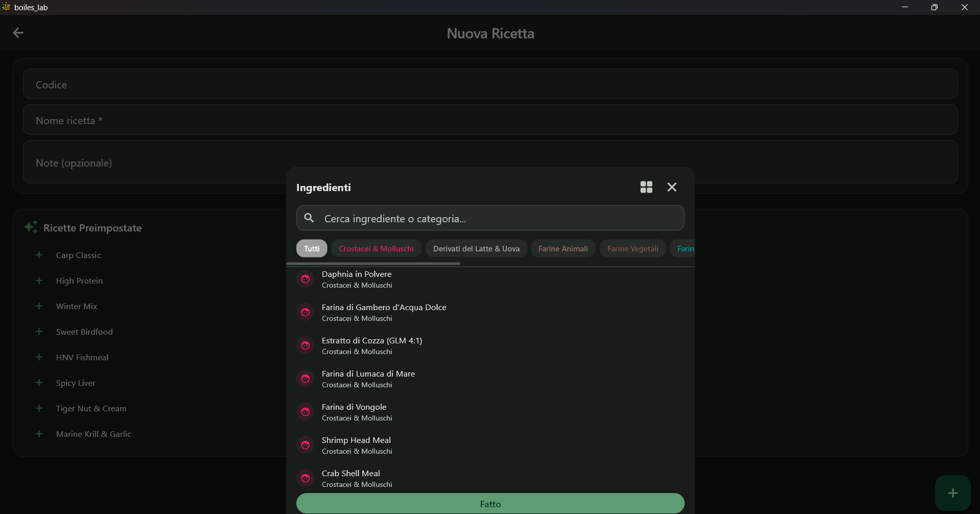Click the Crab Shell Meal name
The width and height of the screenshot is (980, 514).
point(351,473)
